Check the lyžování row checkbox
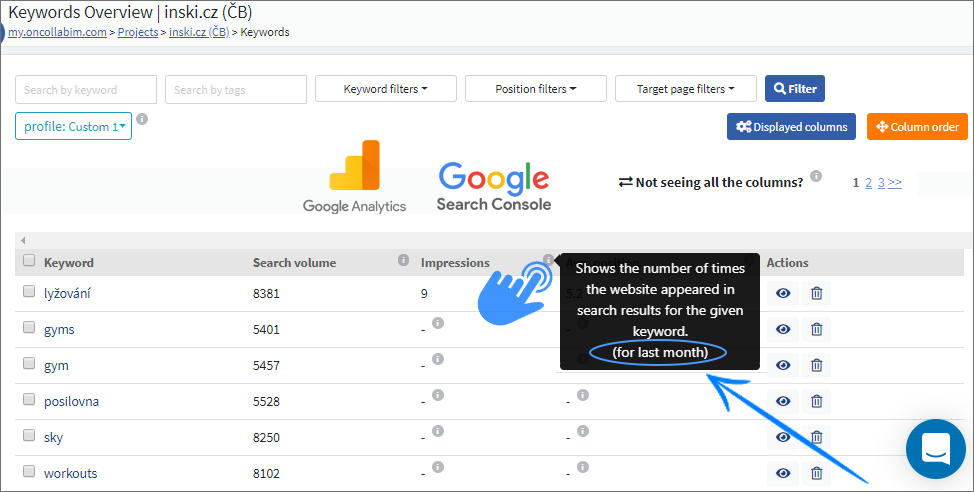This screenshot has height=492, width=974. tap(29, 291)
